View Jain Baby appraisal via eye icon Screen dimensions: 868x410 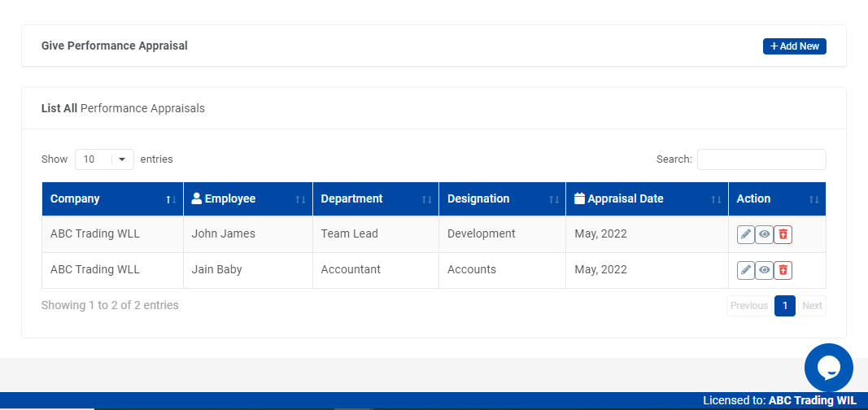(764, 270)
